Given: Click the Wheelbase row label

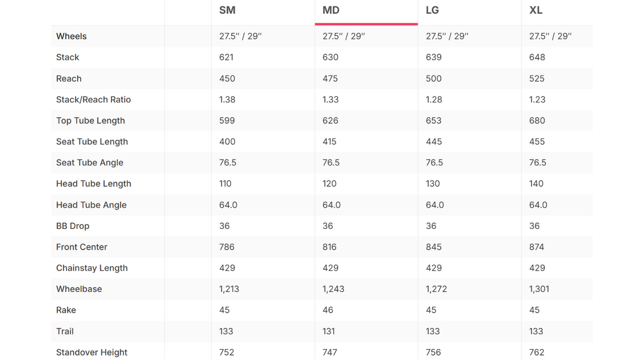Looking at the screenshot, I should [79, 289].
